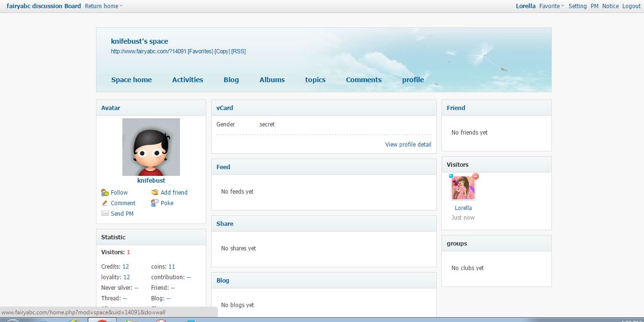The height and width of the screenshot is (322, 644).
Task: Click the online status icon on Lorella's avatar
Action: tap(451, 176)
